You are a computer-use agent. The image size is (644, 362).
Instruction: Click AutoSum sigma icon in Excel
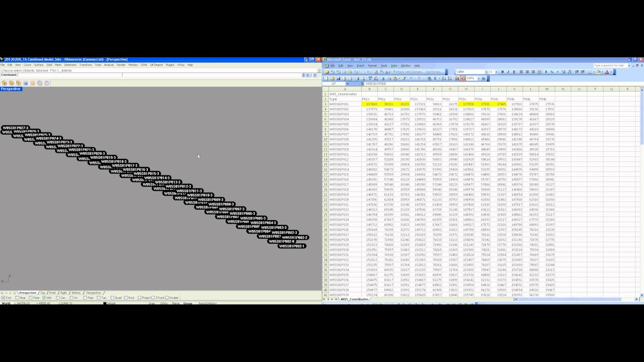[x=435, y=78]
